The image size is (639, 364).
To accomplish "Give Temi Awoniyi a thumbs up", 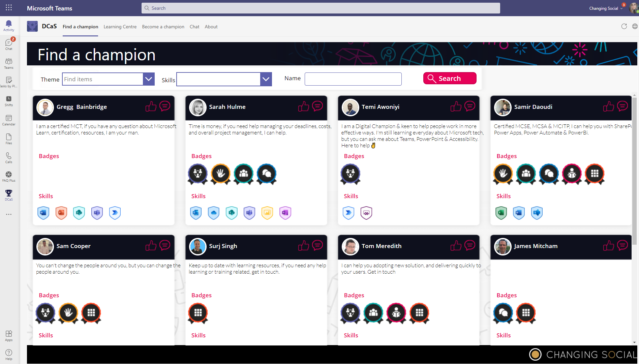I will [456, 107].
